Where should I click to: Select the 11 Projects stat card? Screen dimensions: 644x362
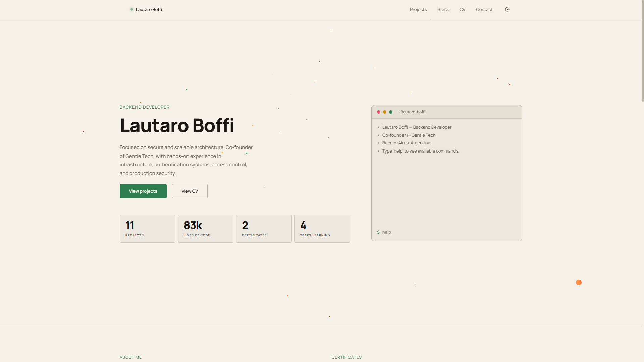pos(148,229)
